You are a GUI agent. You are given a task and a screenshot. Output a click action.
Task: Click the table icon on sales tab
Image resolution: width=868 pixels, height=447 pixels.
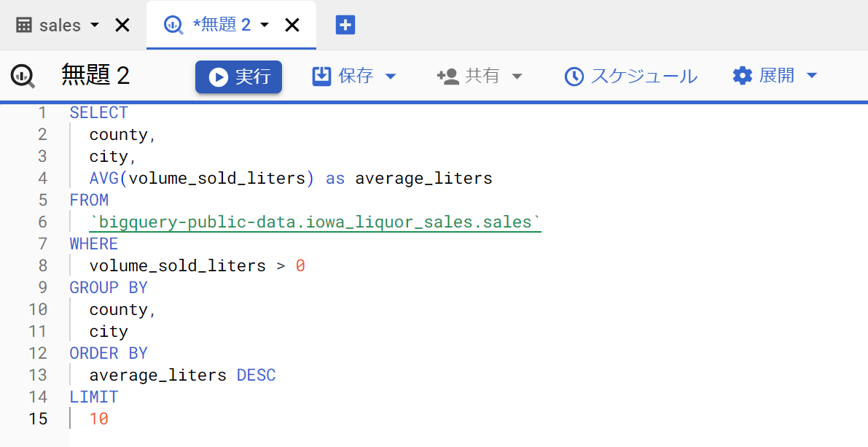(x=24, y=25)
